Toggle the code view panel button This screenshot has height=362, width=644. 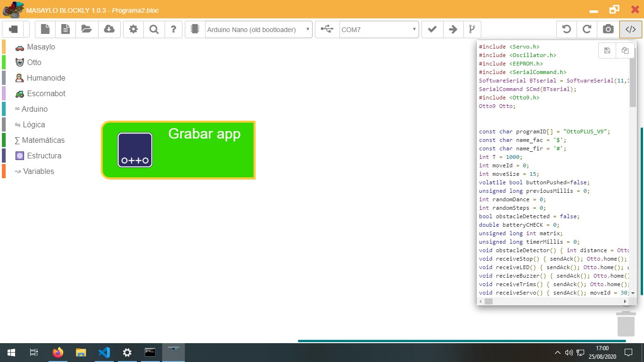point(630,29)
